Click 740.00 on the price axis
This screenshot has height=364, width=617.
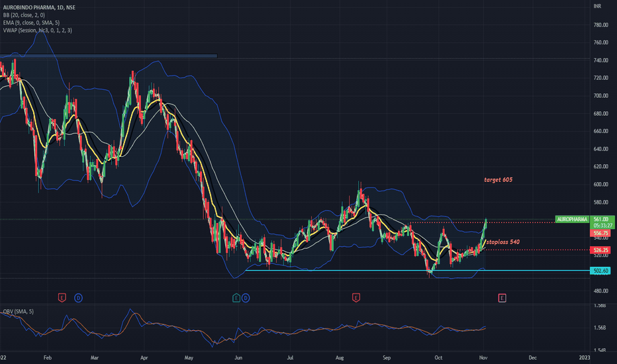[601, 60]
